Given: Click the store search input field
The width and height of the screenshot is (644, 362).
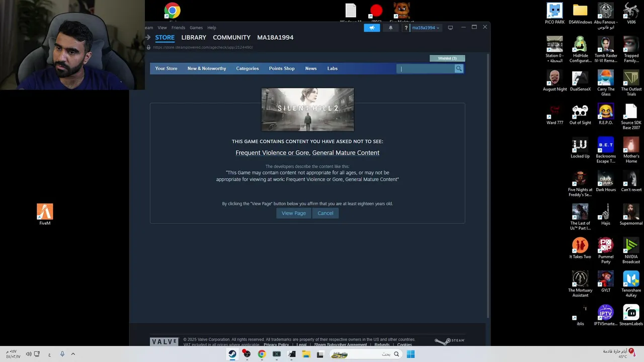Looking at the screenshot, I should coord(426,69).
